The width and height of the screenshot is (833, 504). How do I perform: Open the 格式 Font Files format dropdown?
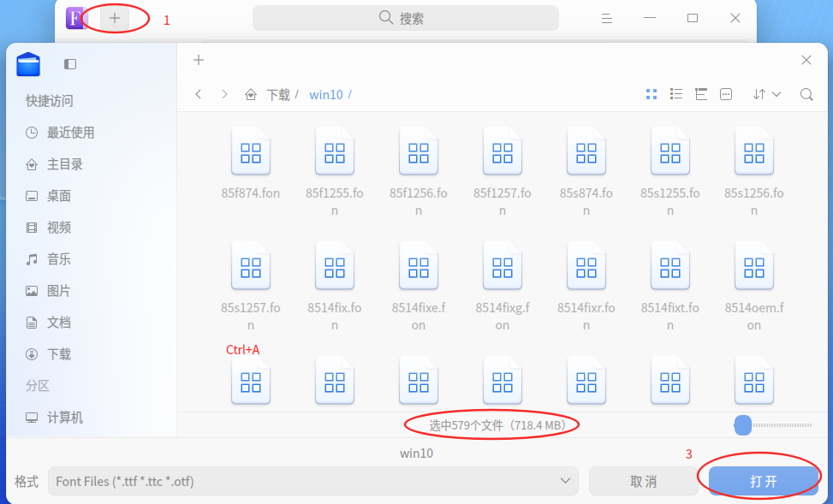coord(312,481)
